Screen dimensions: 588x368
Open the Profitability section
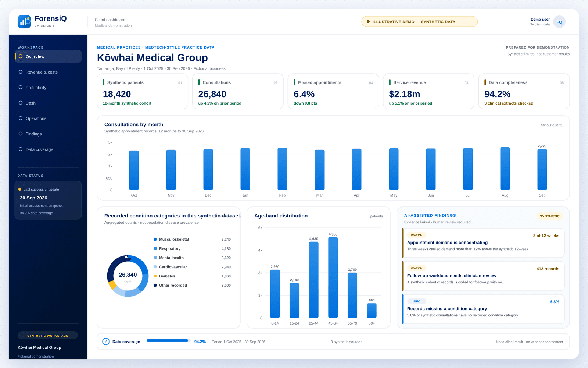[48, 87]
